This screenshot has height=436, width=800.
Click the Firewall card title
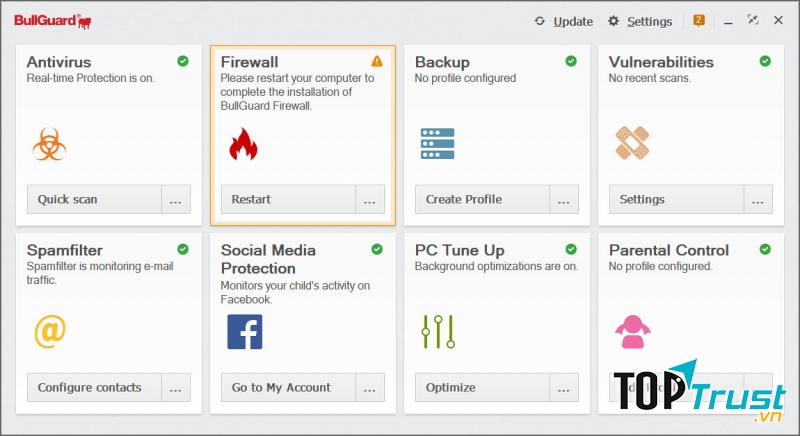point(249,62)
